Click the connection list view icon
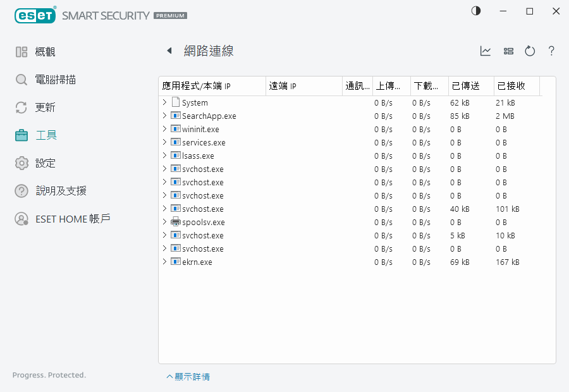The width and height of the screenshot is (569, 392). click(x=508, y=51)
